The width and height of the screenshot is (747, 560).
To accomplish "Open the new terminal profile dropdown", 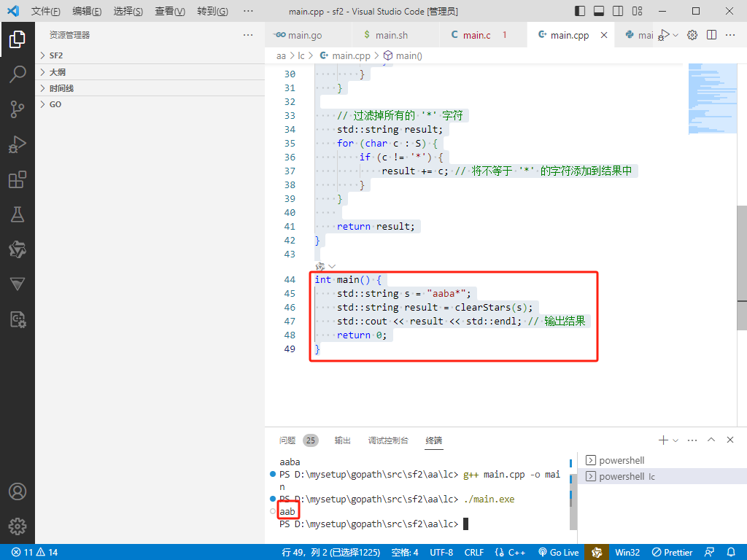I will pos(676,440).
